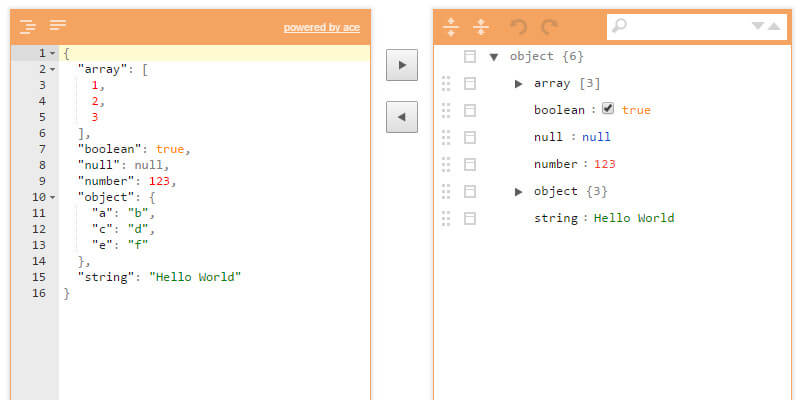Open the powered by ace link
The image size is (800, 400).
pos(321,28)
